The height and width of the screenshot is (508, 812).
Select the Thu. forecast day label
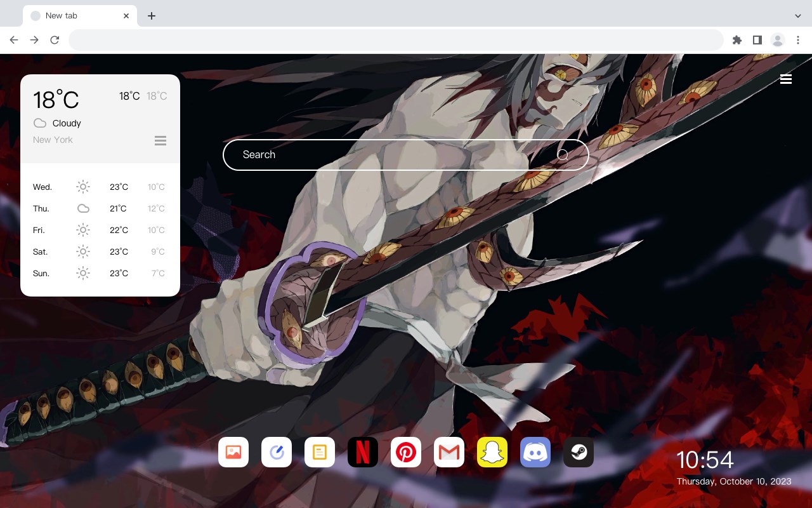tap(41, 209)
